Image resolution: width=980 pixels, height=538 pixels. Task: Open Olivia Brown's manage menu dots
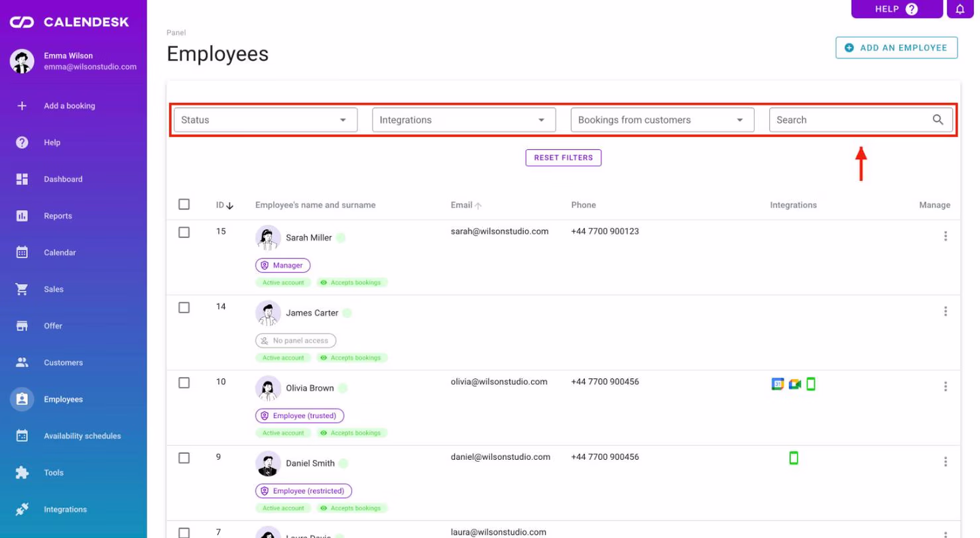point(946,386)
